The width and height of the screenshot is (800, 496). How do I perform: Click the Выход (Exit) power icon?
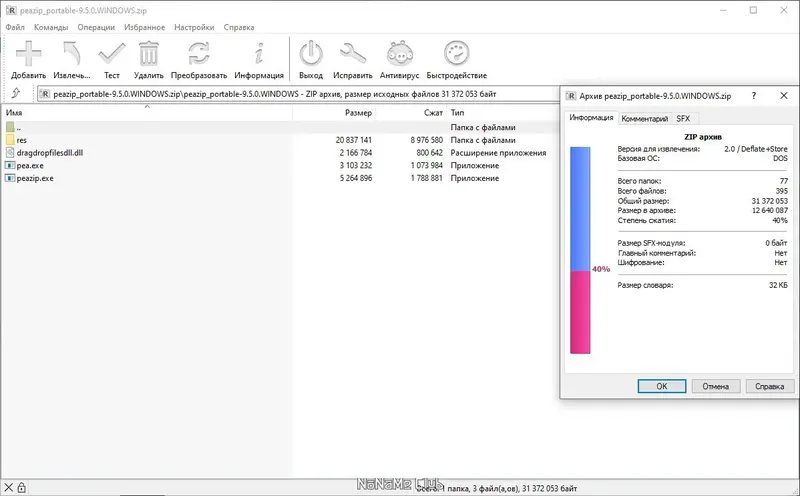[311, 54]
